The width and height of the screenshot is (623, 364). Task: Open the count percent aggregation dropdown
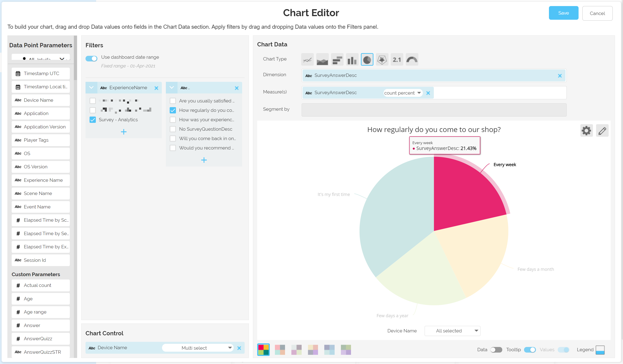(403, 93)
